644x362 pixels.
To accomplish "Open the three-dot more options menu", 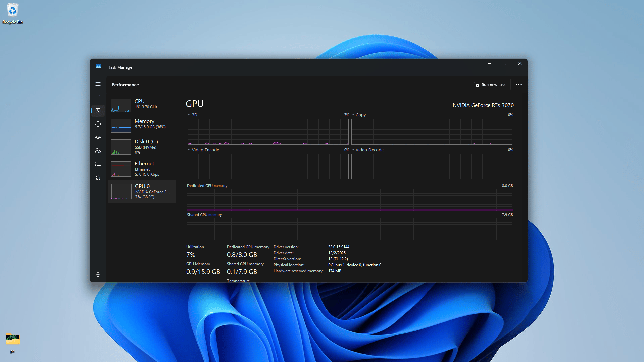I will [518, 85].
